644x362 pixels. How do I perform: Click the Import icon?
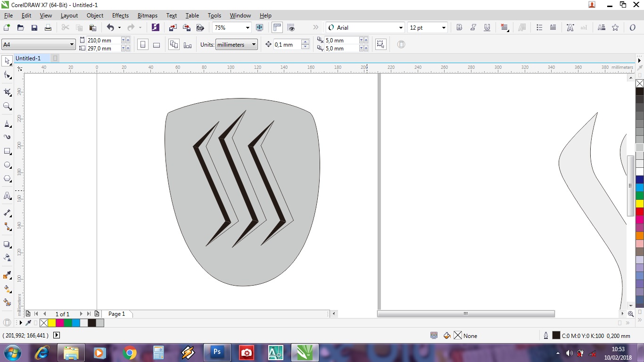point(173,28)
